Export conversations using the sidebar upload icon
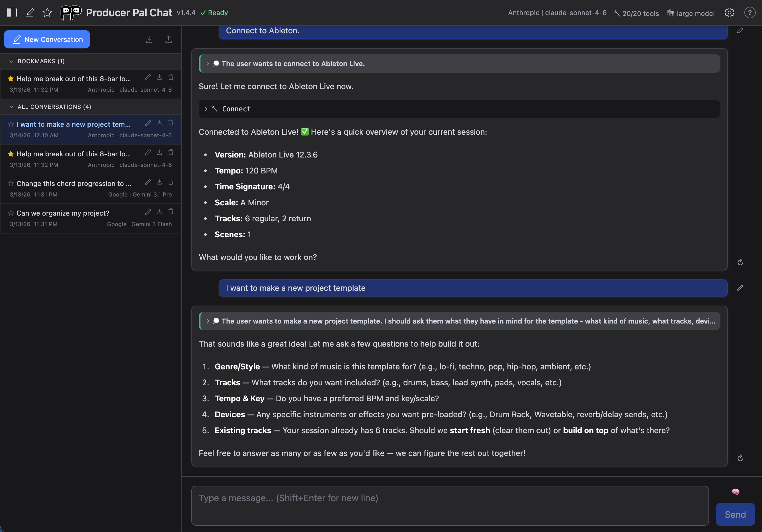This screenshot has width=762, height=532. (x=169, y=39)
